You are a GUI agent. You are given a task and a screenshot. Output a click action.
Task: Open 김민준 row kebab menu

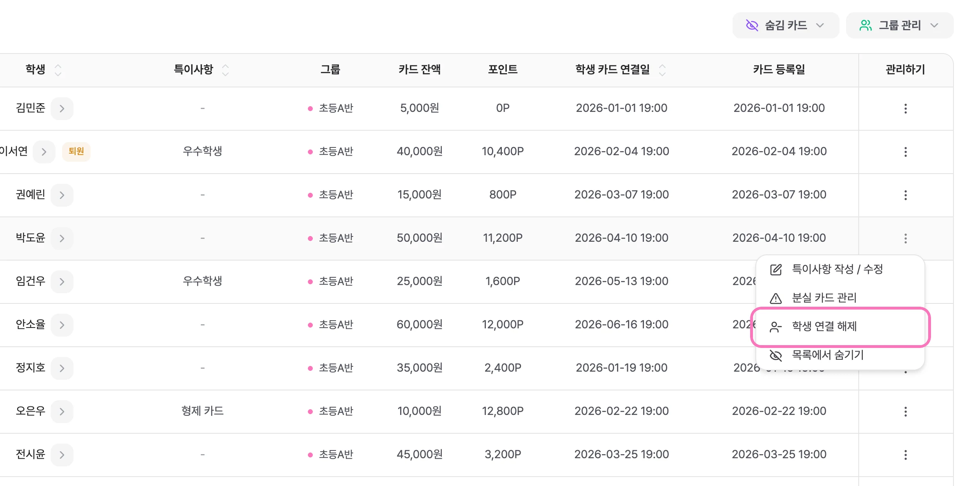click(x=906, y=109)
